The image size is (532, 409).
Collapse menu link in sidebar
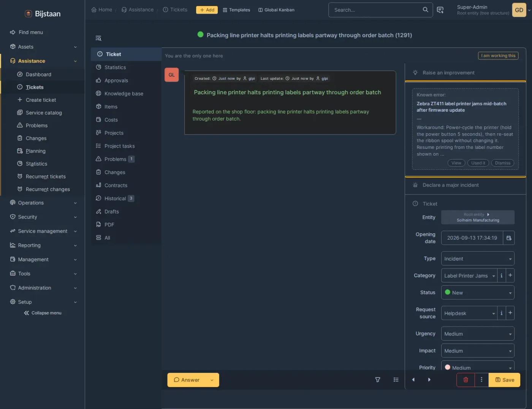click(x=43, y=313)
